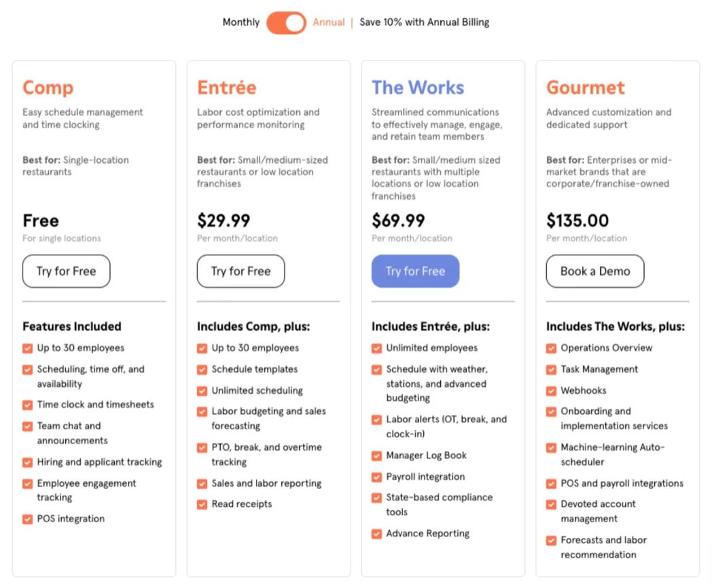Click the checkmark for Machine-learning Auto-scheduler
712x588 pixels.
[x=551, y=447]
